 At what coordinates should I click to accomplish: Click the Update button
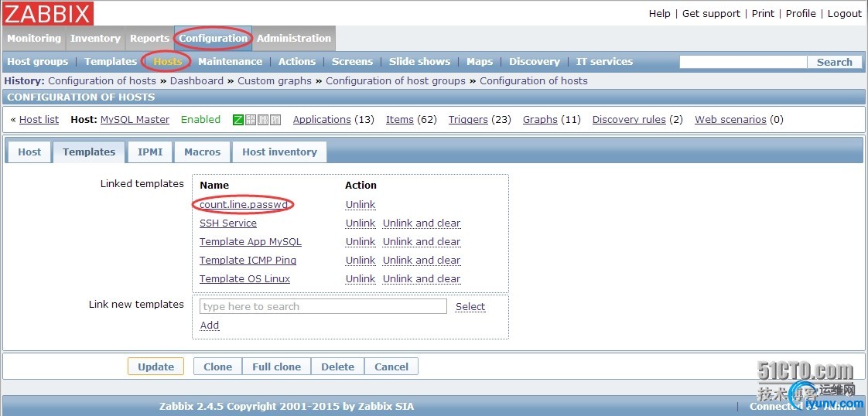(155, 367)
